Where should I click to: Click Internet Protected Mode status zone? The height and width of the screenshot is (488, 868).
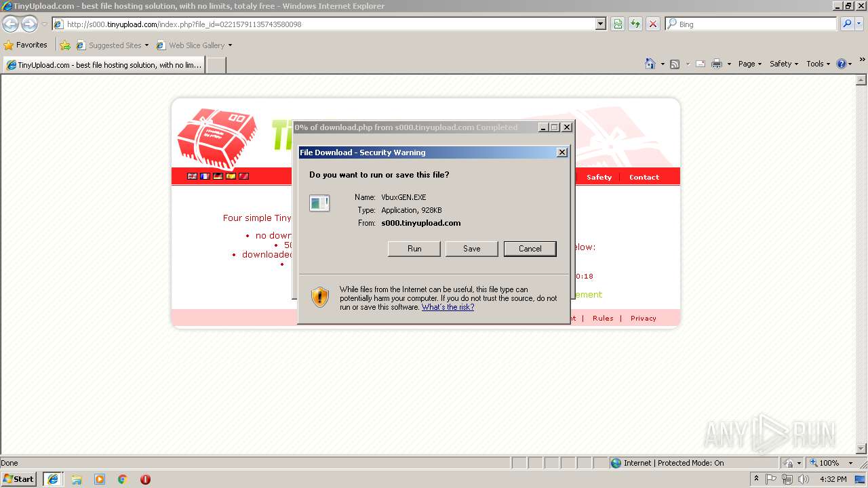click(x=693, y=463)
